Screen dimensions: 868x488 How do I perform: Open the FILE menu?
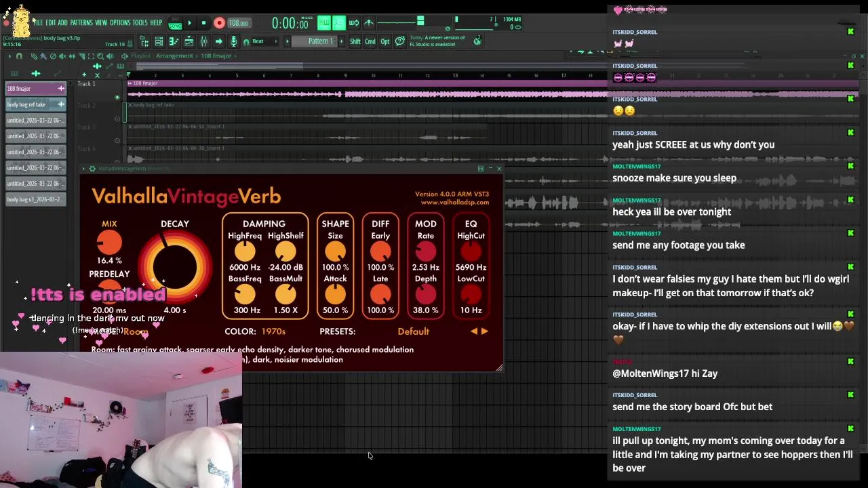click(39, 23)
